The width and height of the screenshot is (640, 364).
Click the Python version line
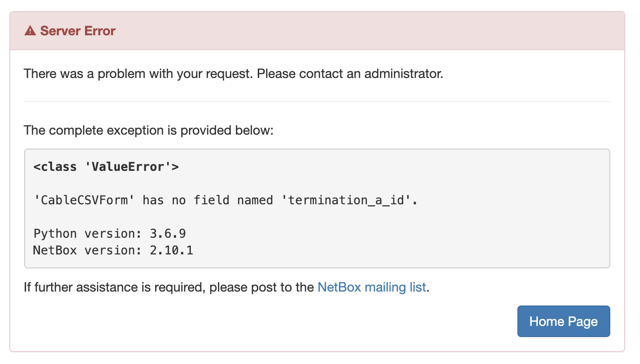click(x=110, y=234)
